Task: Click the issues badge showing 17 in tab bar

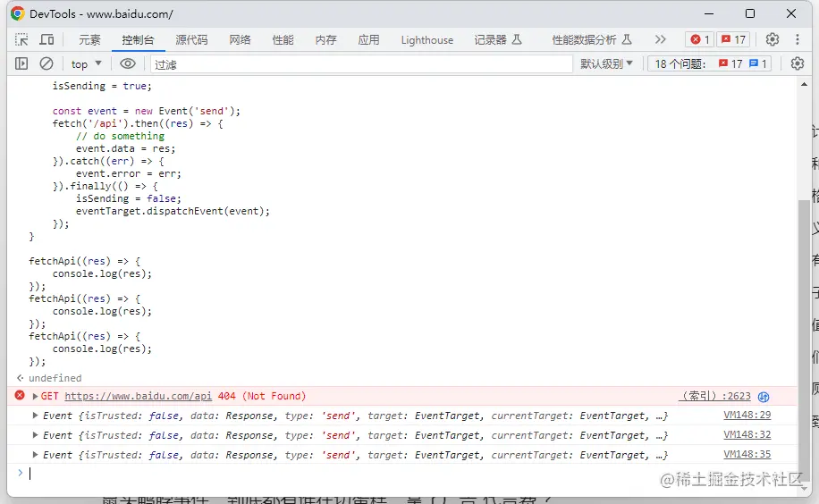Action: click(x=733, y=39)
